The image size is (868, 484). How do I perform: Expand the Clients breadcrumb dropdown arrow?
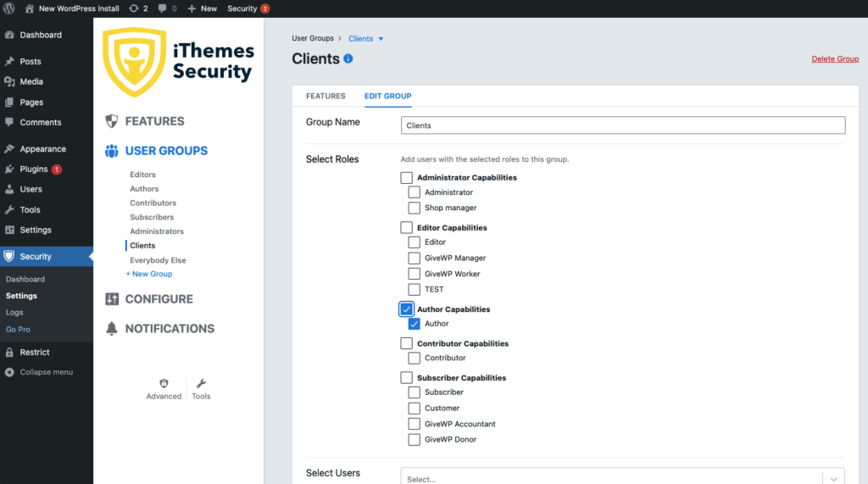tap(381, 39)
